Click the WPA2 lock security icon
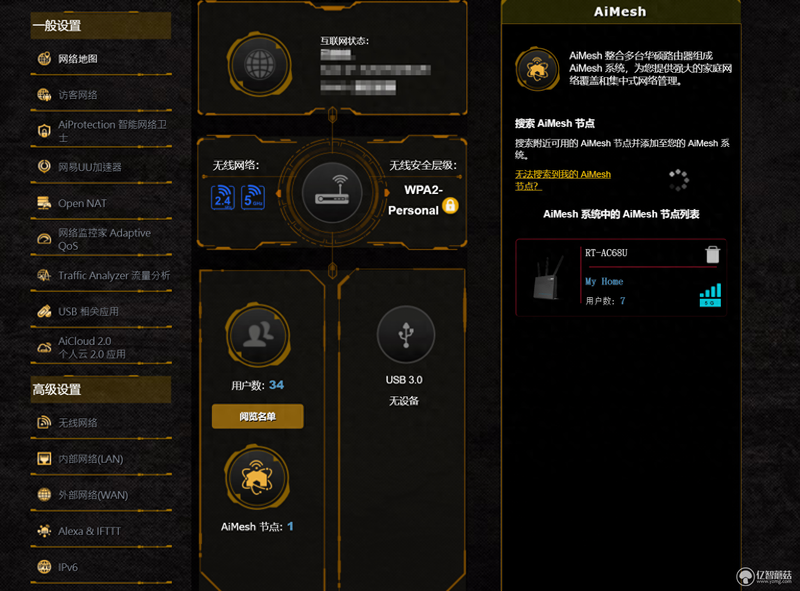 coord(450,206)
